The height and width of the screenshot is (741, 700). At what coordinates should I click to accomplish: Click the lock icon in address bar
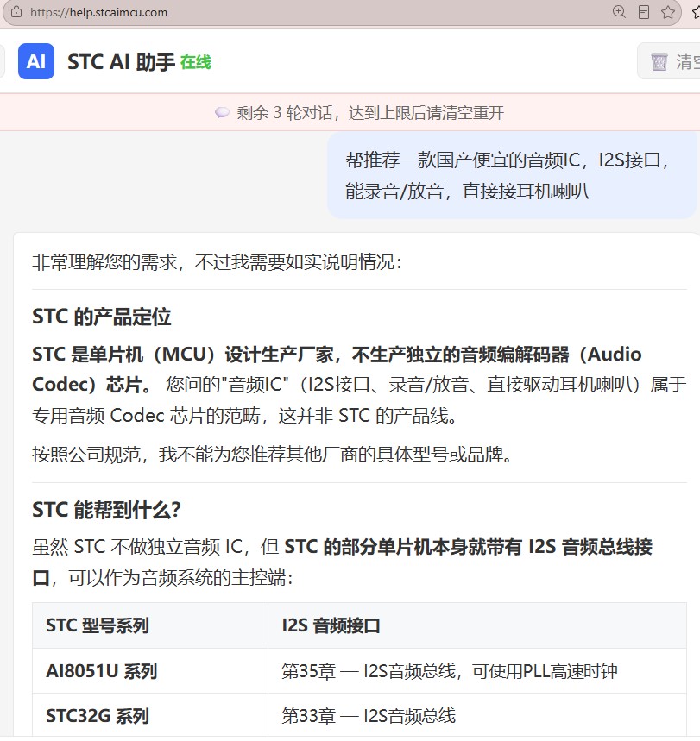[x=16, y=12]
